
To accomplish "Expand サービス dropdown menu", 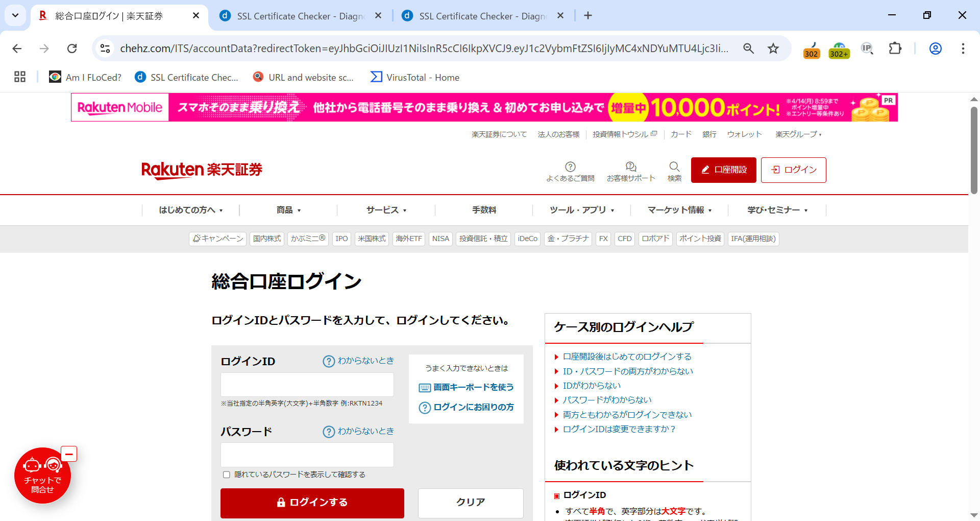I will 386,210.
